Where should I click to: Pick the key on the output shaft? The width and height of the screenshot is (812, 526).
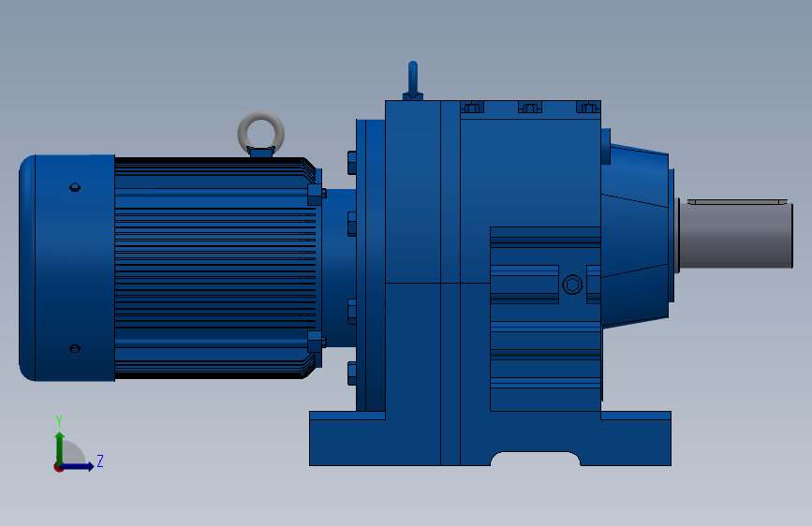point(737,202)
